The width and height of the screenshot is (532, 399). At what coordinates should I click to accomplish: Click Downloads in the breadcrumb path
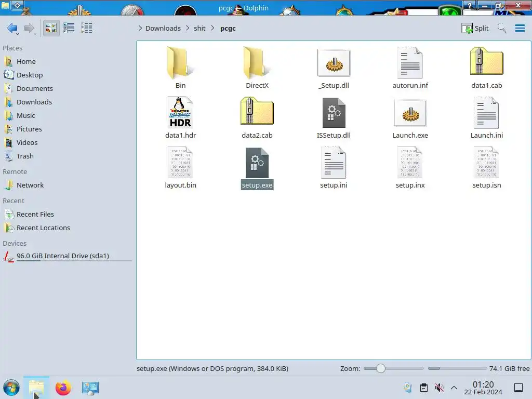(x=163, y=28)
